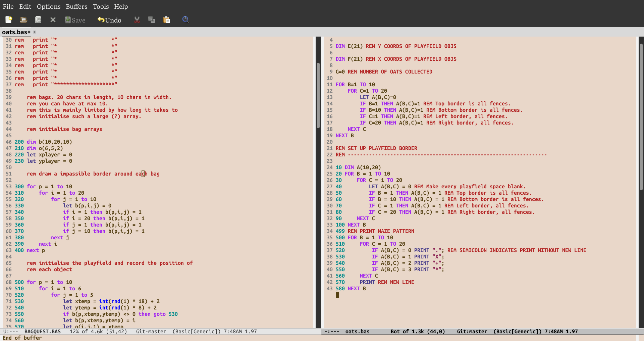The image size is (644, 341).
Task: Click '12% of 4.6k' position indicator
Action: point(86,332)
